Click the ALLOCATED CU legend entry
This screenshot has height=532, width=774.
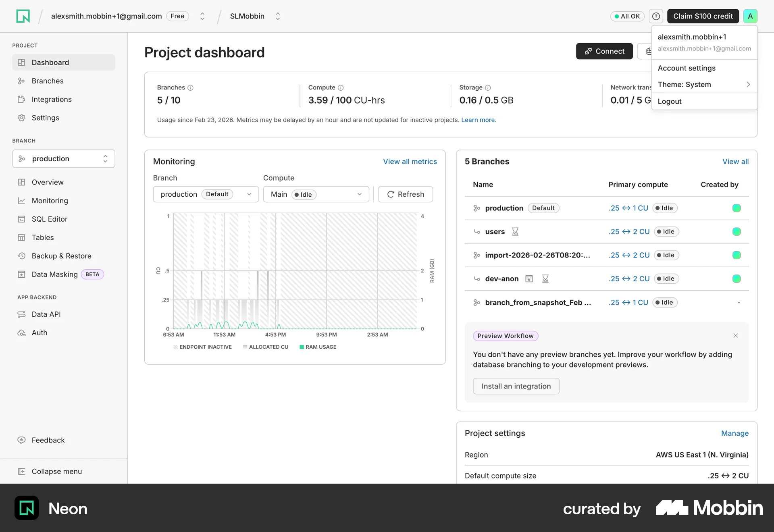click(x=266, y=347)
